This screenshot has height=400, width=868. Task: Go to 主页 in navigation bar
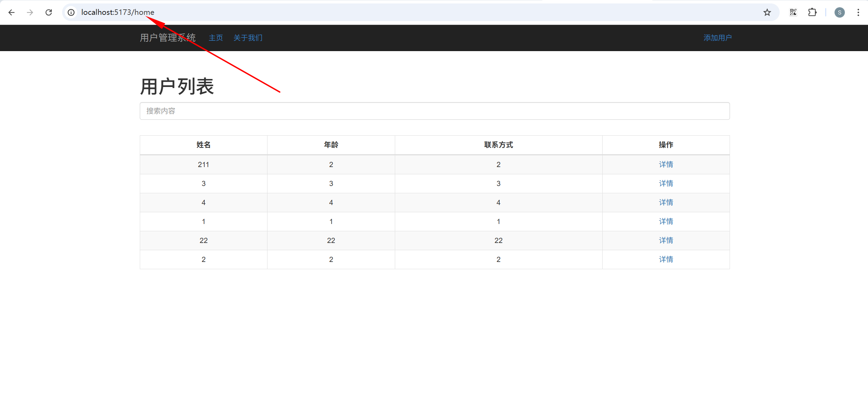coord(216,38)
